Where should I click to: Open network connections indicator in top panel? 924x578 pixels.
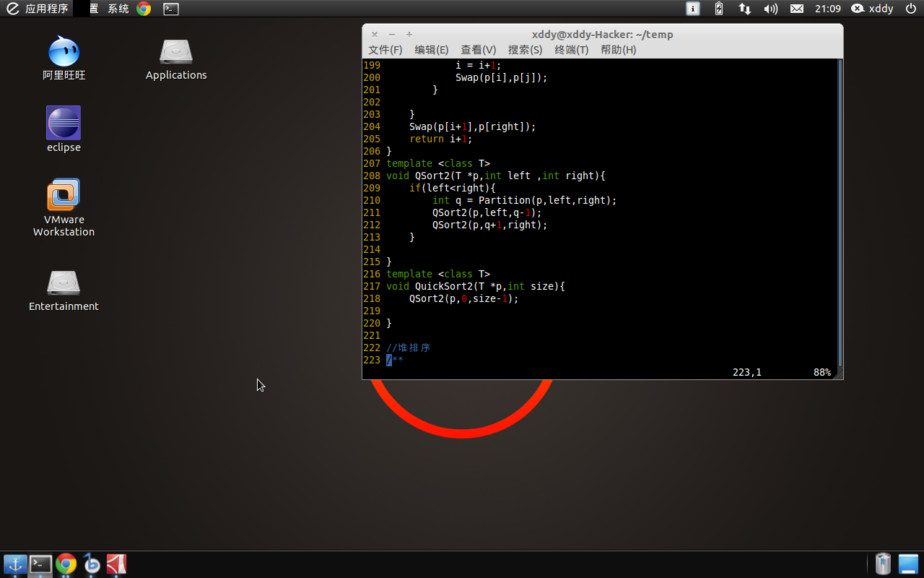click(745, 9)
